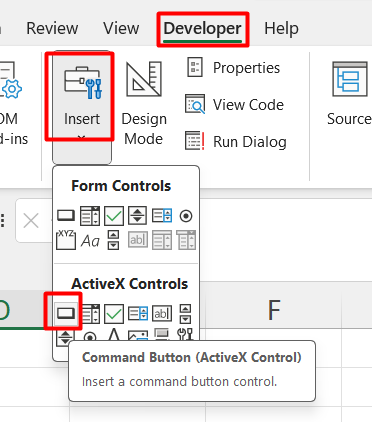Open the Review ribbon tab

click(x=52, y=28)
